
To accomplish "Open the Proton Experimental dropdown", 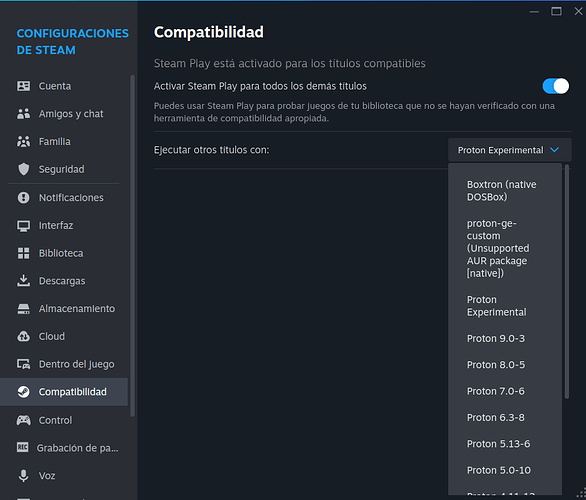I will (x=510, y=150).
